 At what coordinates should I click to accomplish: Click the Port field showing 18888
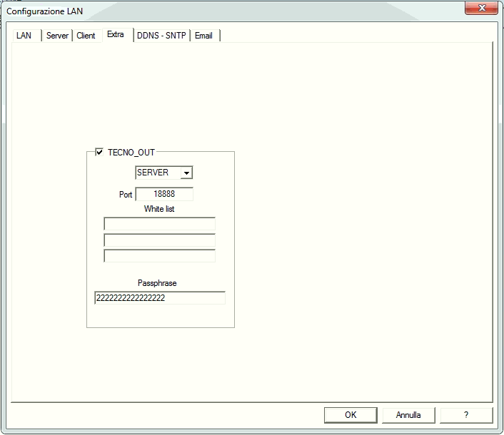[164, 194]
